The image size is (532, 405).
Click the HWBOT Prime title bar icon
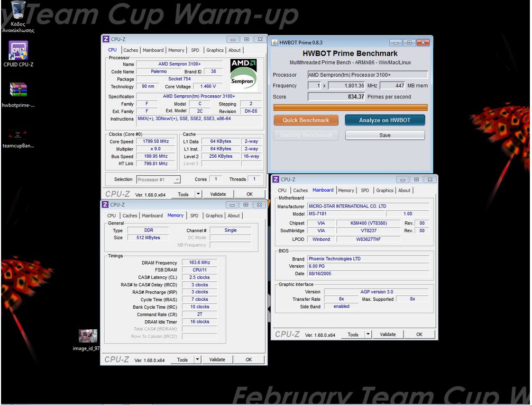[274, 42]
